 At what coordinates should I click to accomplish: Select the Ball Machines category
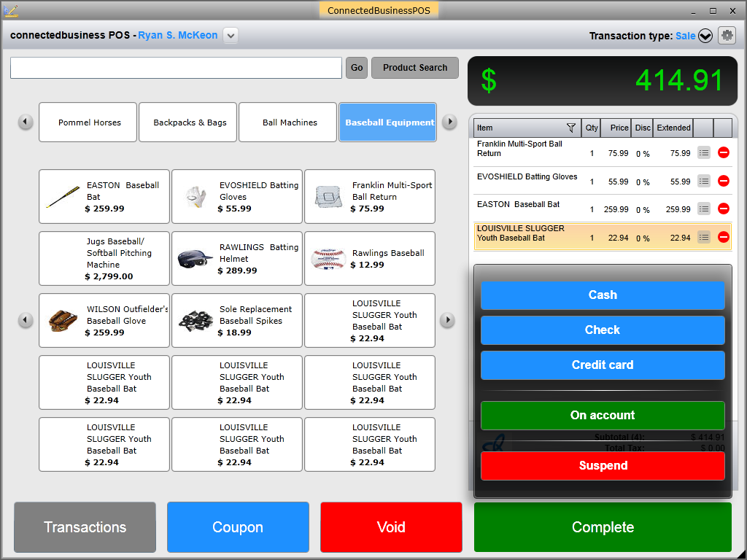(287, 122)
